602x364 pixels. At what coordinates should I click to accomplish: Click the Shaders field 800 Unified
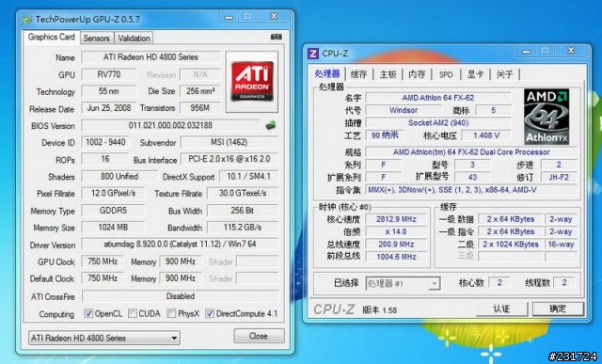(x=119, y=176)
